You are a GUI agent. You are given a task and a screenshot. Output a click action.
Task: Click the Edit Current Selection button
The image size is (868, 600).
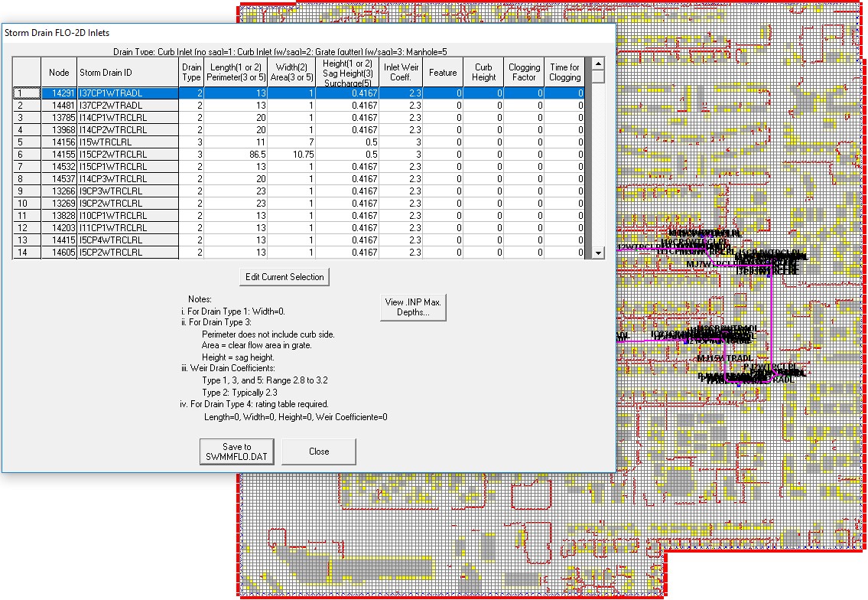click(284, 277)
